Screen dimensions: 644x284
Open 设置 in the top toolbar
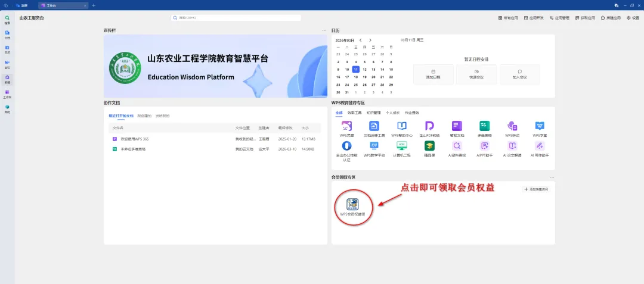pos(633,18)
